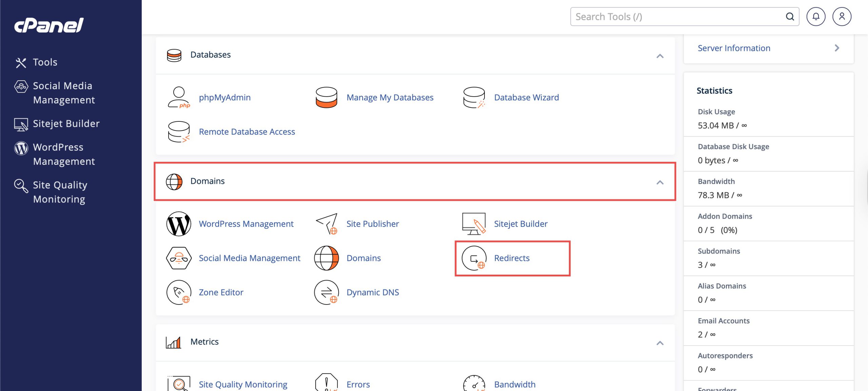868x391 pixels.
Task: Click Disk Usage value 53.04 MB
Action: pyautogui.click(x=722, y=125)
